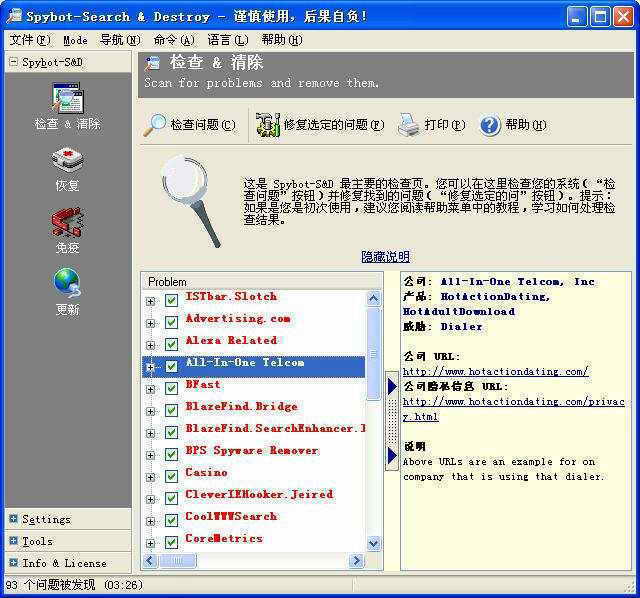The width and height of the screenshot is (640, 598).
Task: Open the 文件 menu
Action: (x=29, y=40)
